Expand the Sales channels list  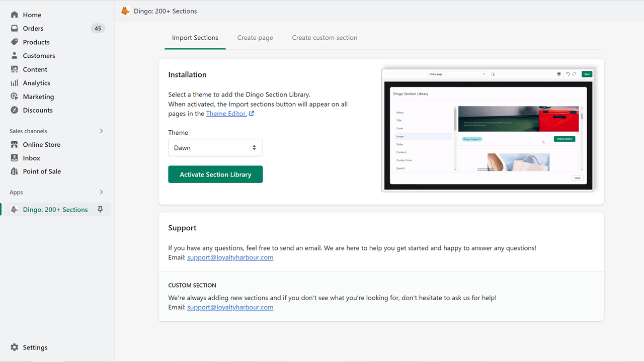pos(101,131)
